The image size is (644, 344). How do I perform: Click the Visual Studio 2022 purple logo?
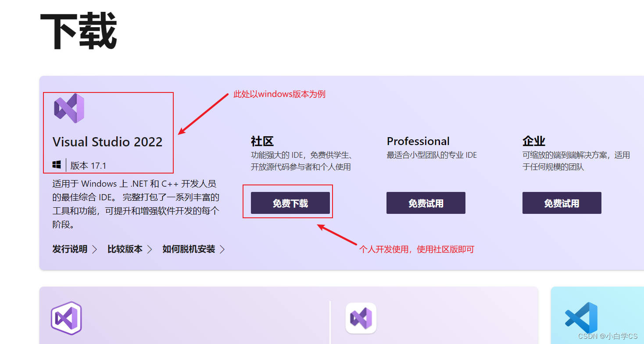(x=69, y=108)
